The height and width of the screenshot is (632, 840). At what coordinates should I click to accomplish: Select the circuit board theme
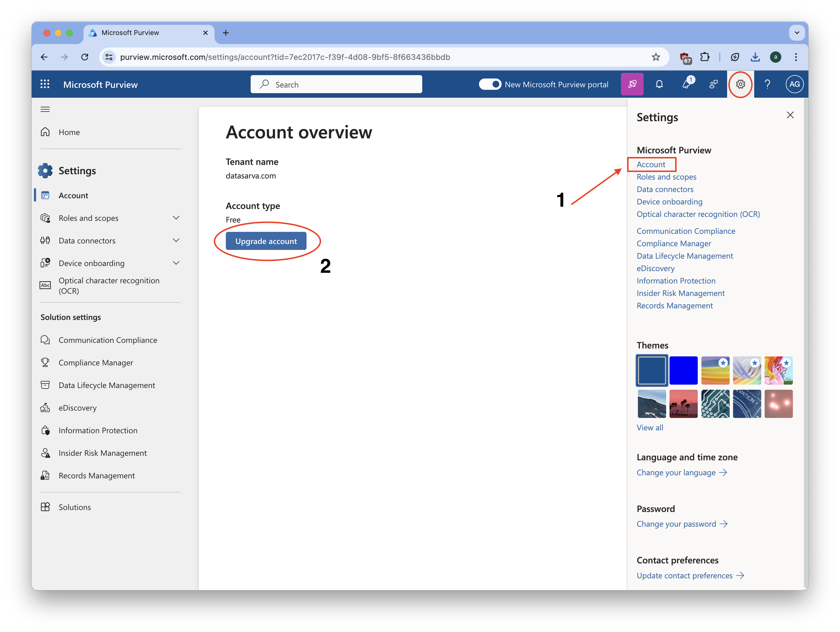click(715, 404)
